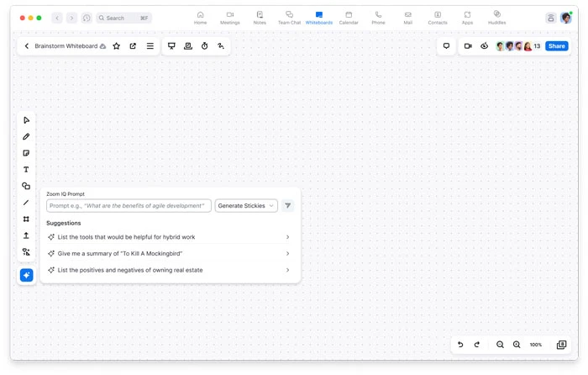Pick the sticky note tool
Screen dimensions: 588x375
26,153
